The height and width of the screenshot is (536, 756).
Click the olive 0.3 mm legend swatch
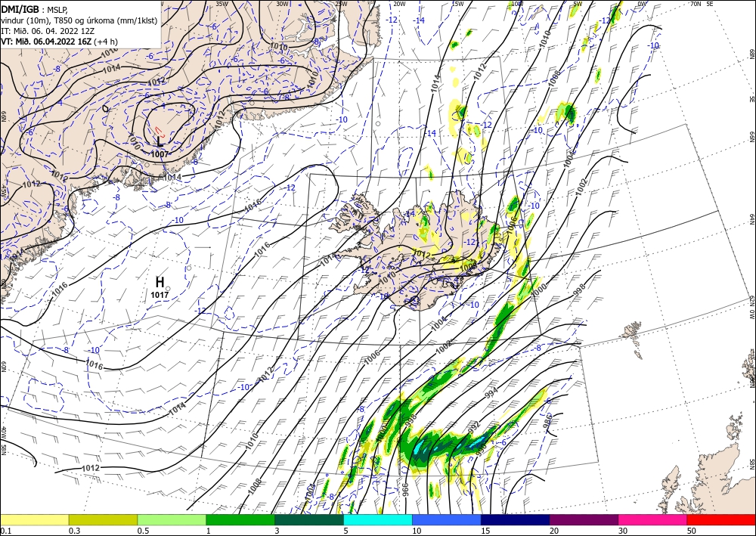(103, 519)
